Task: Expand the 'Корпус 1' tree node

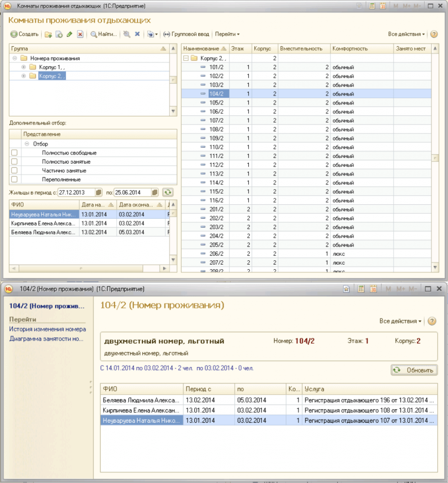Action: tap(24, 67)
